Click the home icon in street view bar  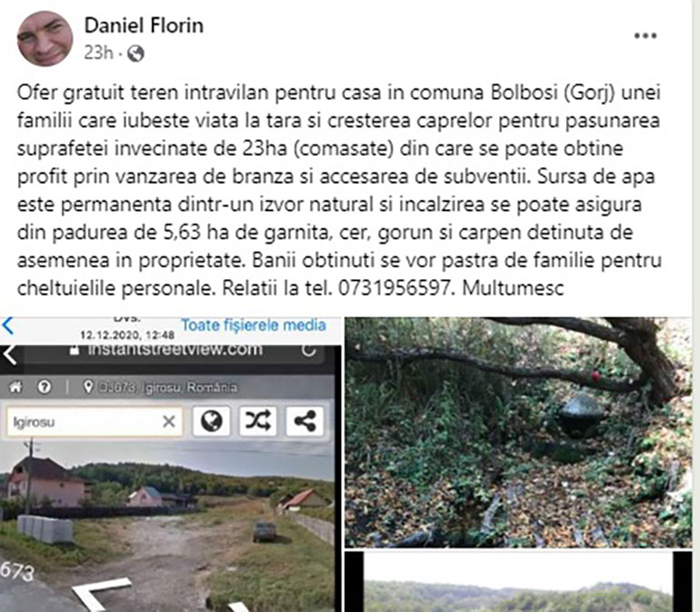coord(15,386)
